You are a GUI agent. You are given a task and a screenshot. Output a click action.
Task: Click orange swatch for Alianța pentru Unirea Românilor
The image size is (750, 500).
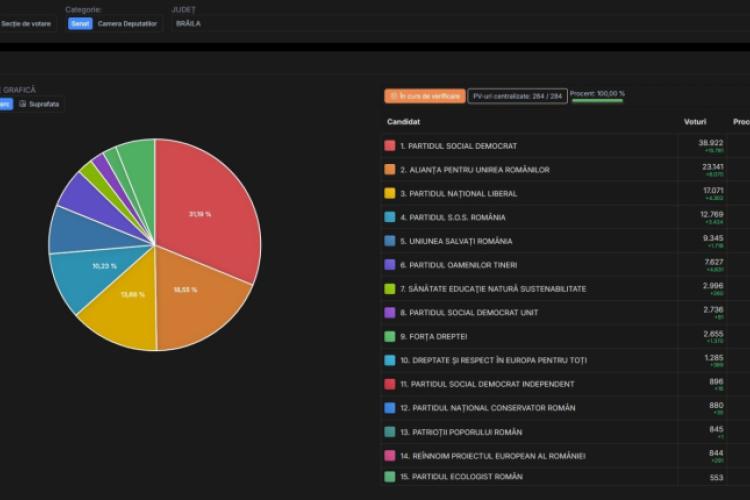click(390, 170)
